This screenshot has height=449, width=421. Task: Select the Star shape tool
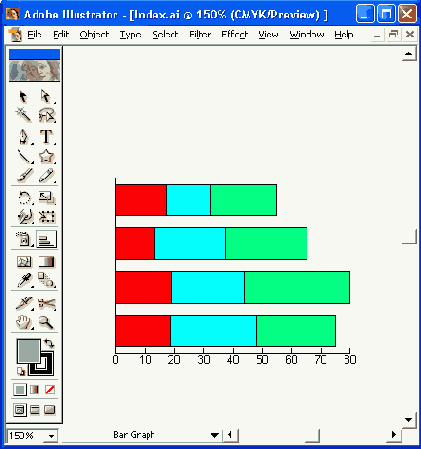coord(46,156)
